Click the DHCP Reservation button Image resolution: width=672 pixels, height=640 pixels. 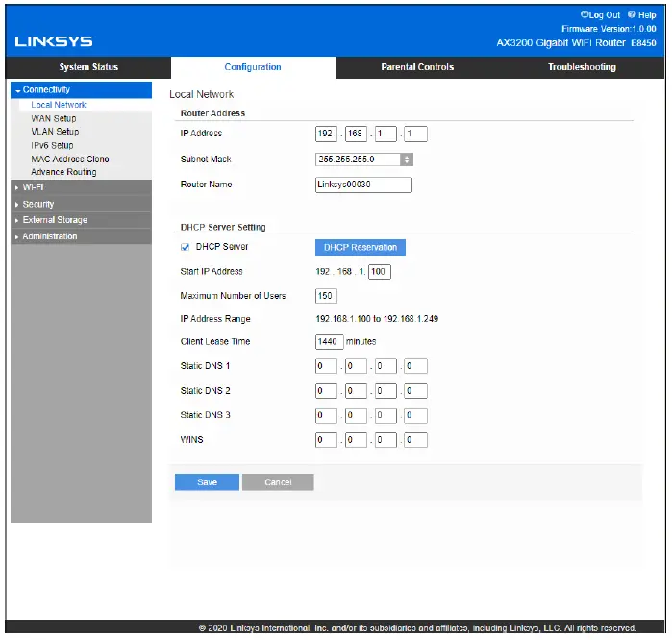tap(361, 248)
